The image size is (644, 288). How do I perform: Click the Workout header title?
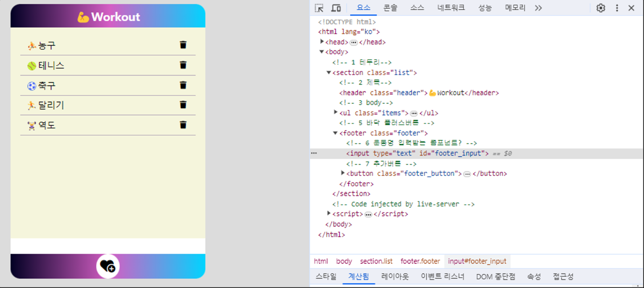108,17
